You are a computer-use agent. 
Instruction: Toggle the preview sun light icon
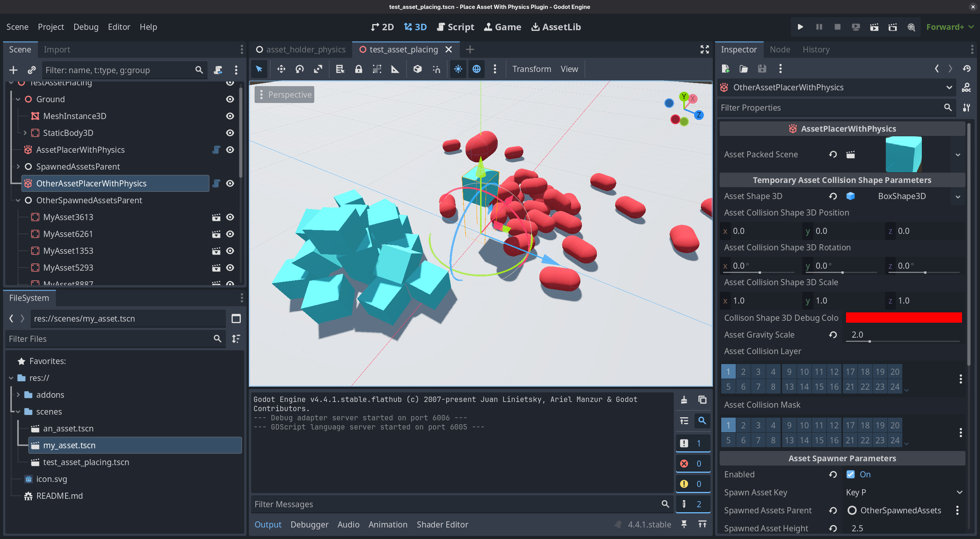458,69
